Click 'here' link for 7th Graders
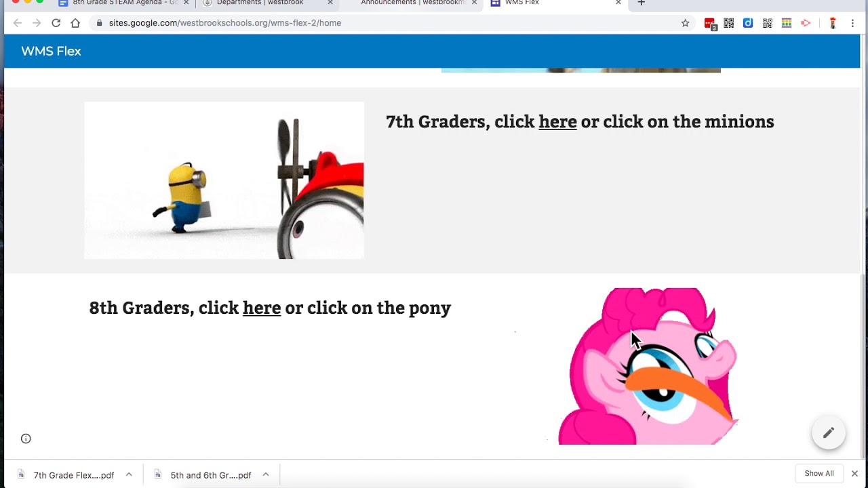 (557, 121)
